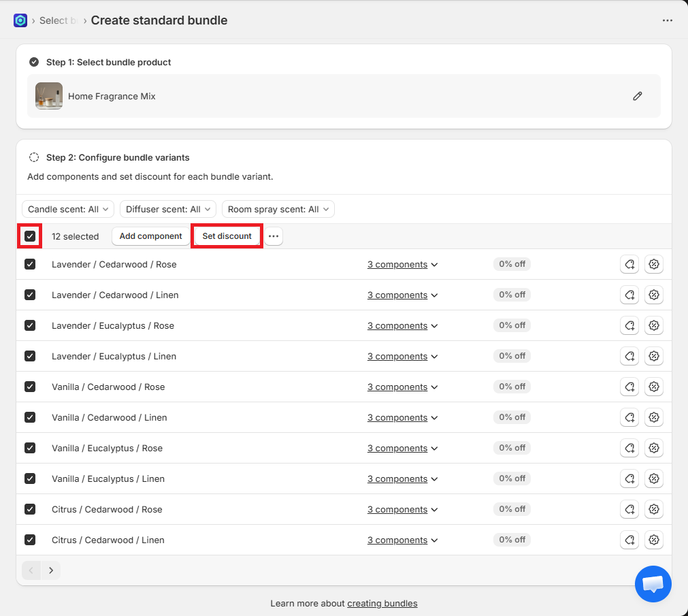
Task: Open the Diffuser scent filter dropdown
Action: coord(167,209)
